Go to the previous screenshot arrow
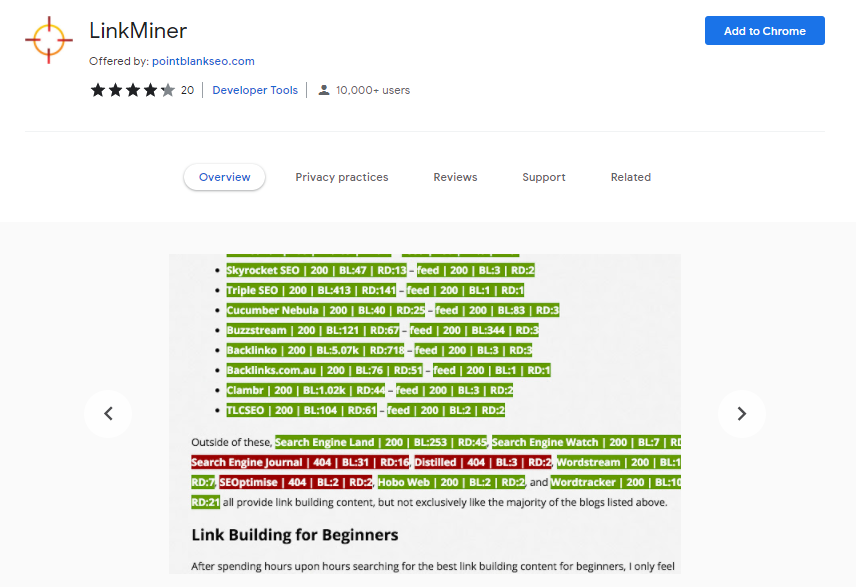856x587 pixels. (x=108, y=414)
